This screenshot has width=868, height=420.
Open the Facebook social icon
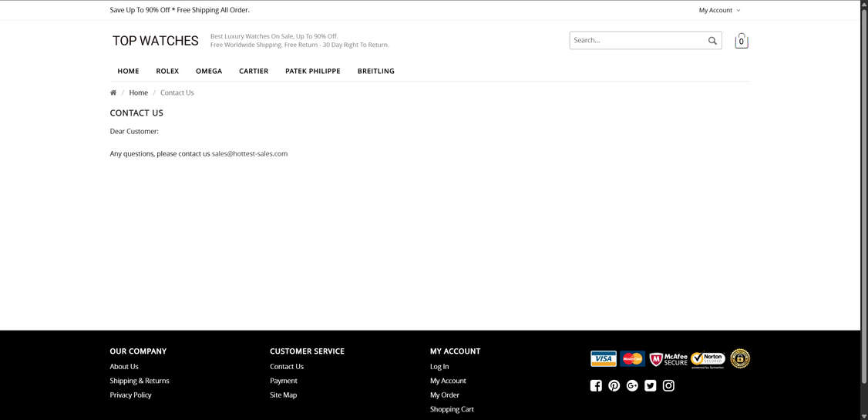pyautogui.click(x=596, y=385)
